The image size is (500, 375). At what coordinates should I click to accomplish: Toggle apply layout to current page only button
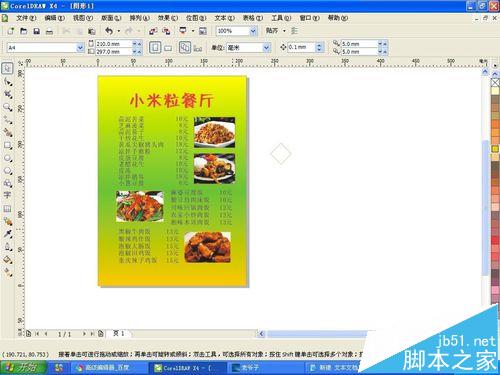pos(198,49)
